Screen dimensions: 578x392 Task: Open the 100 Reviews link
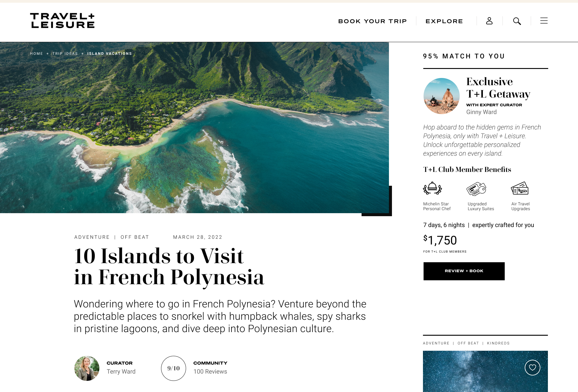coord(210,372)
